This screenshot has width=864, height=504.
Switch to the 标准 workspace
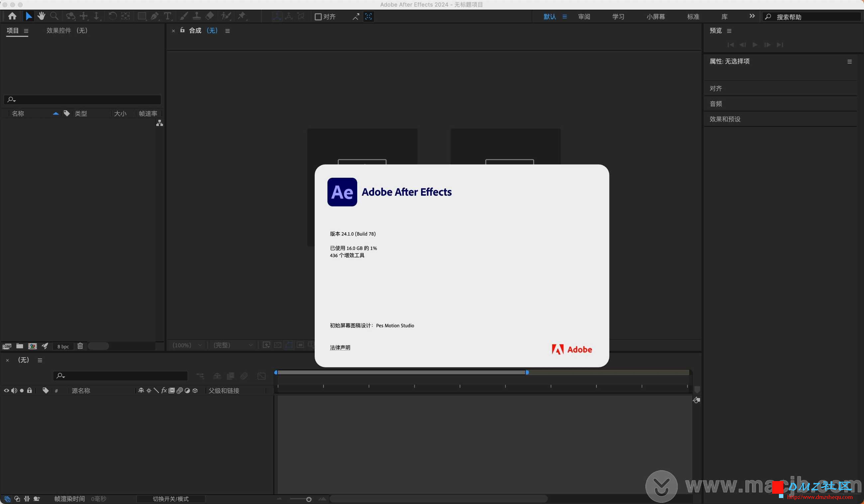click(693, 17)
